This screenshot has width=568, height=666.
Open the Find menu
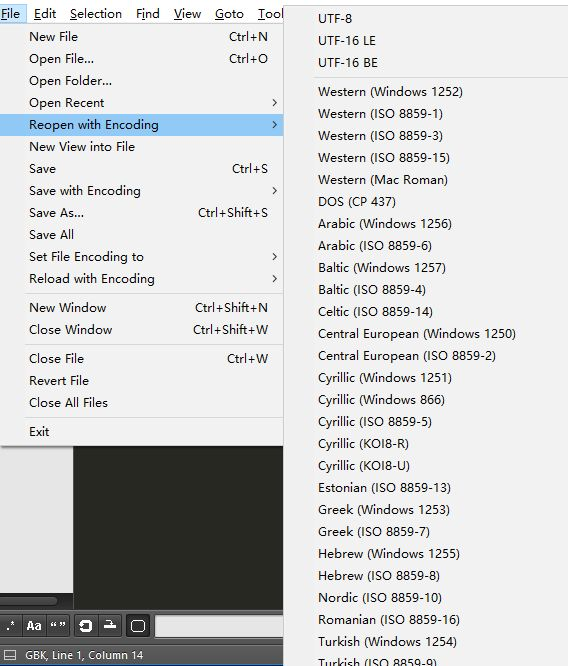pyautogui.click(x=148, y=14)
